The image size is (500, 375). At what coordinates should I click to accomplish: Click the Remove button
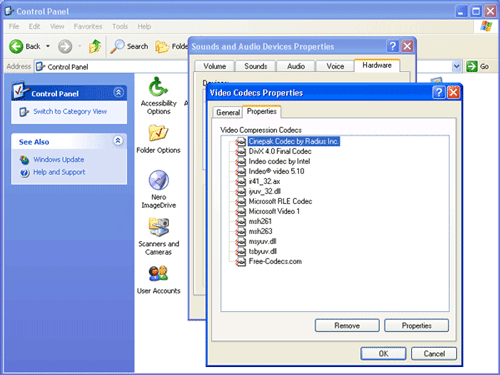tap(347, 325)
